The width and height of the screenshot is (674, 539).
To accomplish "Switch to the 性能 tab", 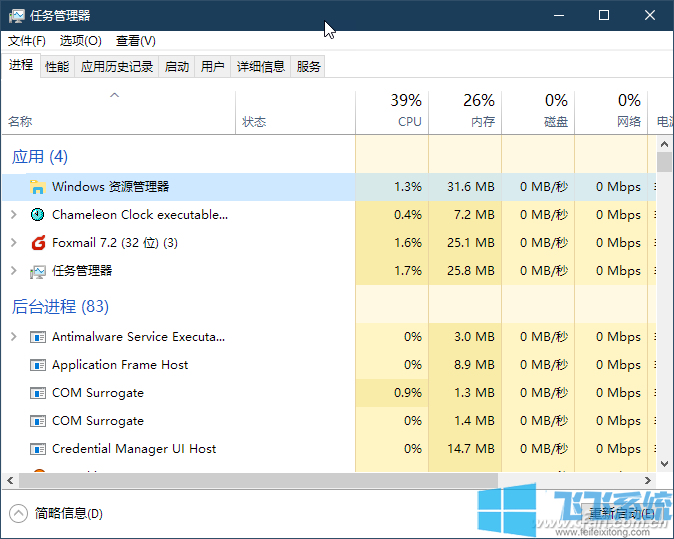I will 57,67.
